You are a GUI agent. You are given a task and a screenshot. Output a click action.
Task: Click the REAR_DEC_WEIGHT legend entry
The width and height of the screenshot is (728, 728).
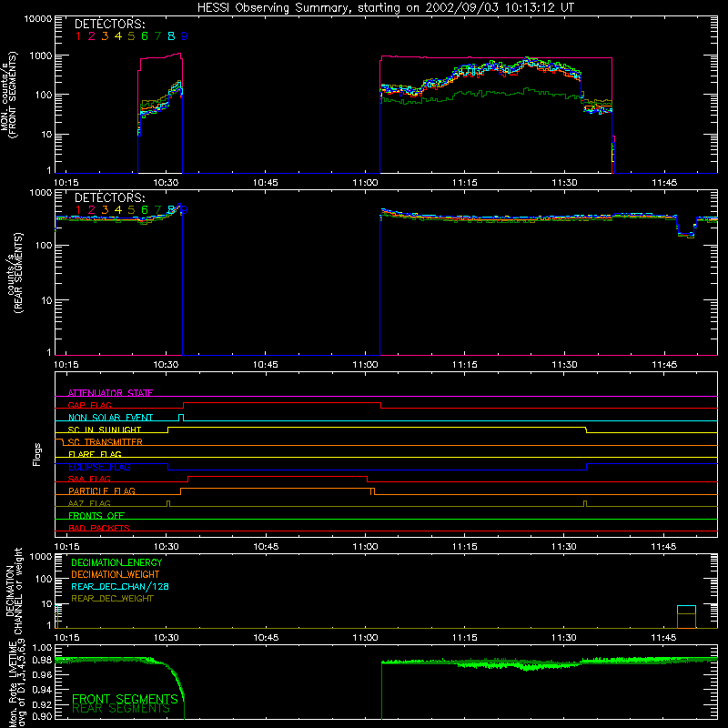(112, 599)
